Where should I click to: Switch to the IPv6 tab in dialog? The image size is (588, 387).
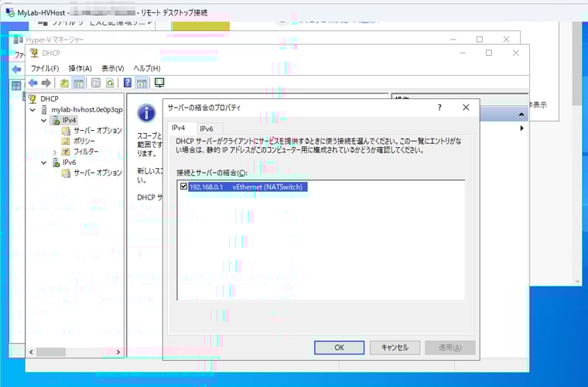click(207, 129)
